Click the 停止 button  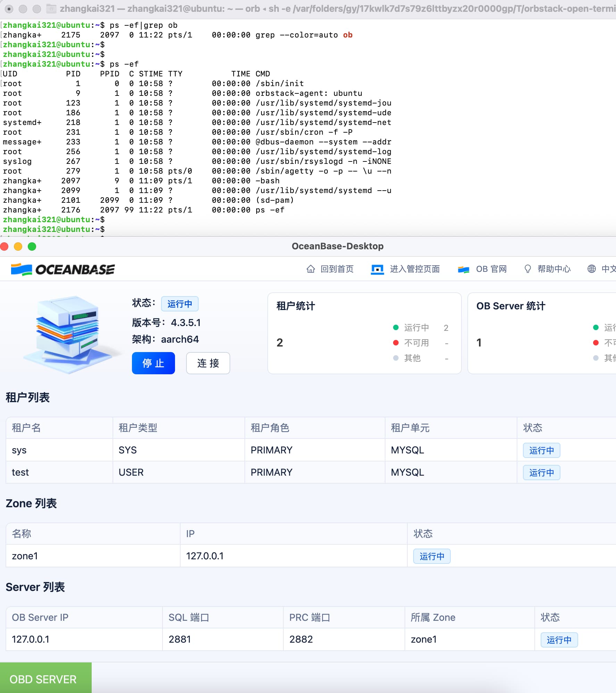(x=153, y=363)
